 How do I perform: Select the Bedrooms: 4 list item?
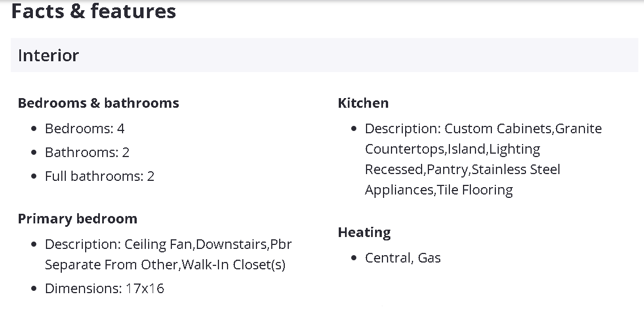(85, 129)
